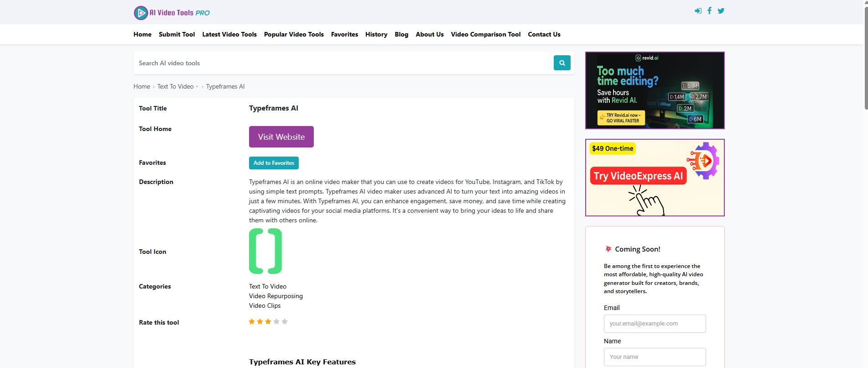Click the Email input field
The width and height of the screenshot is (868, 368).
pos(655,324)
